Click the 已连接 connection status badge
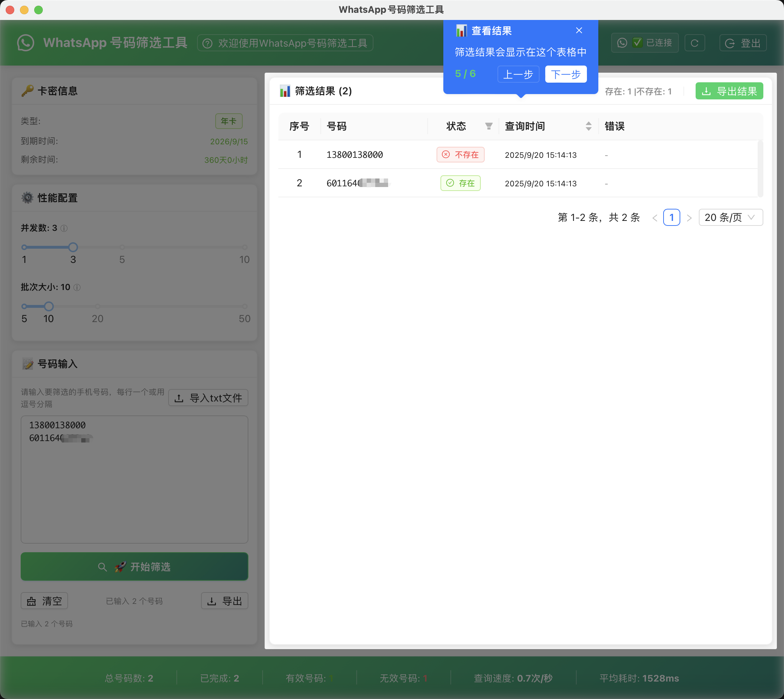The height and width of the screenshot is (699, 784). click(645, 43)
